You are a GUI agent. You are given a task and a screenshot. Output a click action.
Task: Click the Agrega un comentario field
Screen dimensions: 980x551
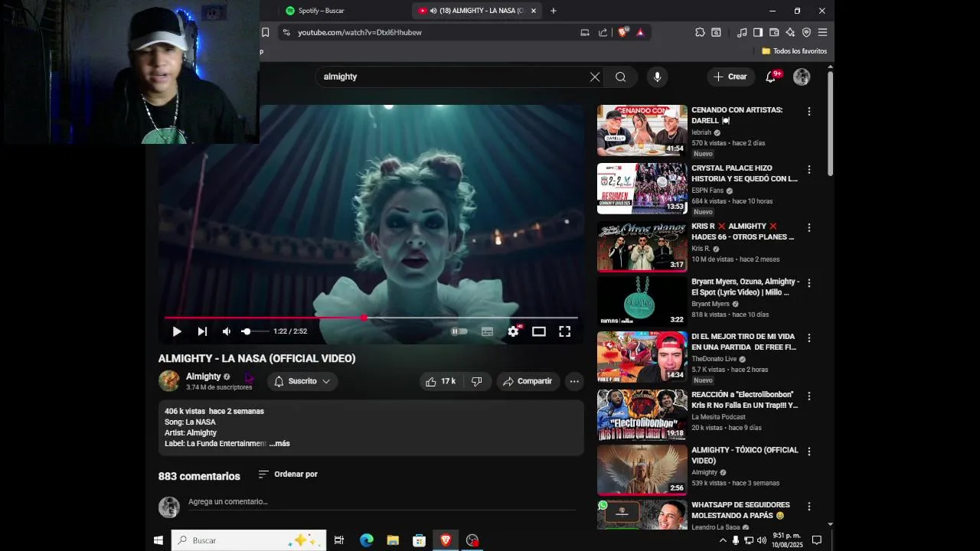point(381,502)
